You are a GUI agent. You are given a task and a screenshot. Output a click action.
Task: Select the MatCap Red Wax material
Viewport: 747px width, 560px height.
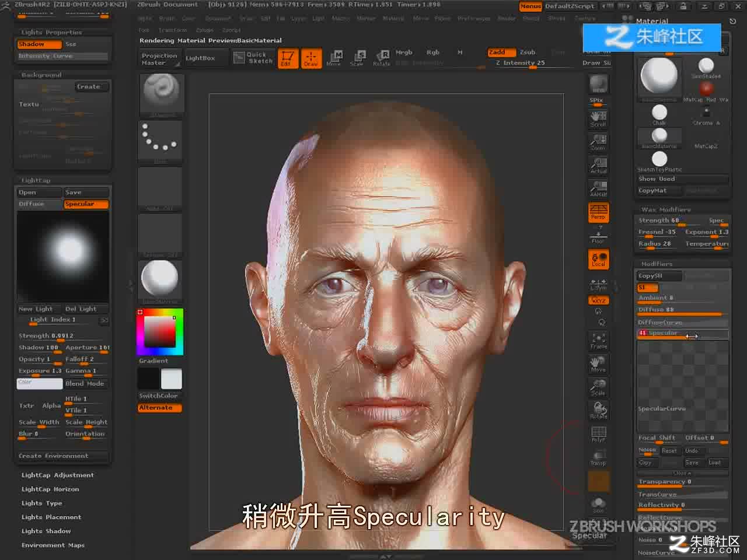(x=706, y=91)
